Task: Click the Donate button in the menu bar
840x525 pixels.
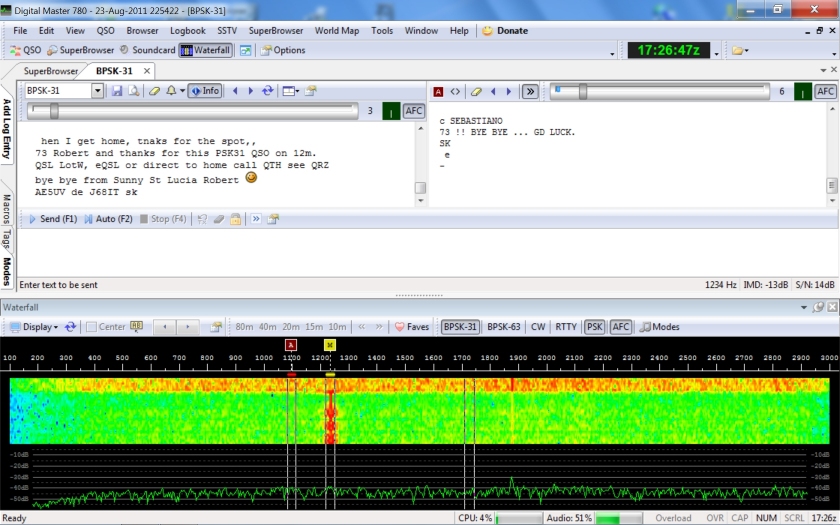Action: 505,31
